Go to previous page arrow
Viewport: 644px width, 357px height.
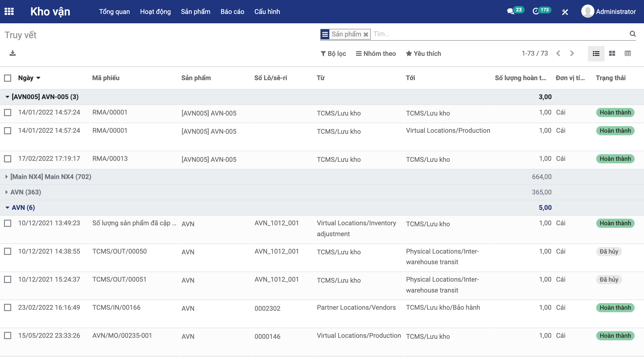point(558,53)
